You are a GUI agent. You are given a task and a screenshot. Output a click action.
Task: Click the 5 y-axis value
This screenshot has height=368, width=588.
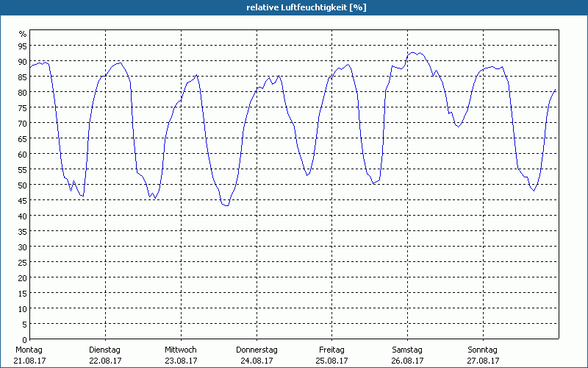tap(25, 324)
